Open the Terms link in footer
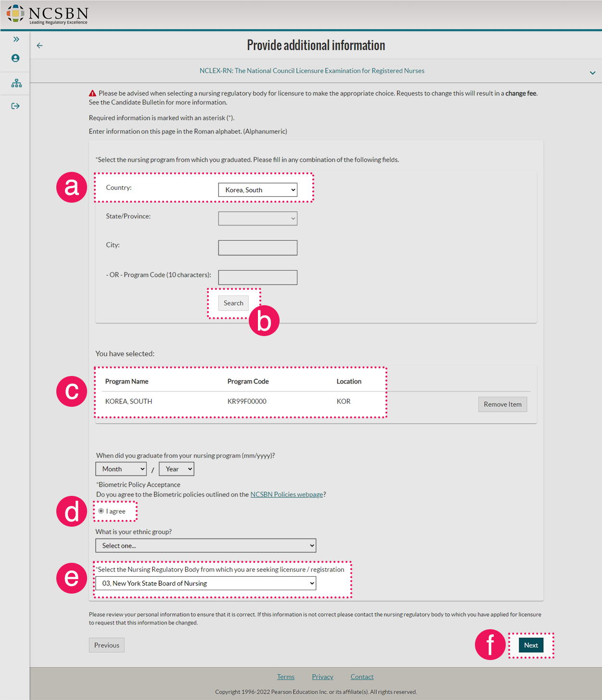The height and width of the screenshot is (700, 602). click(286, 677)
